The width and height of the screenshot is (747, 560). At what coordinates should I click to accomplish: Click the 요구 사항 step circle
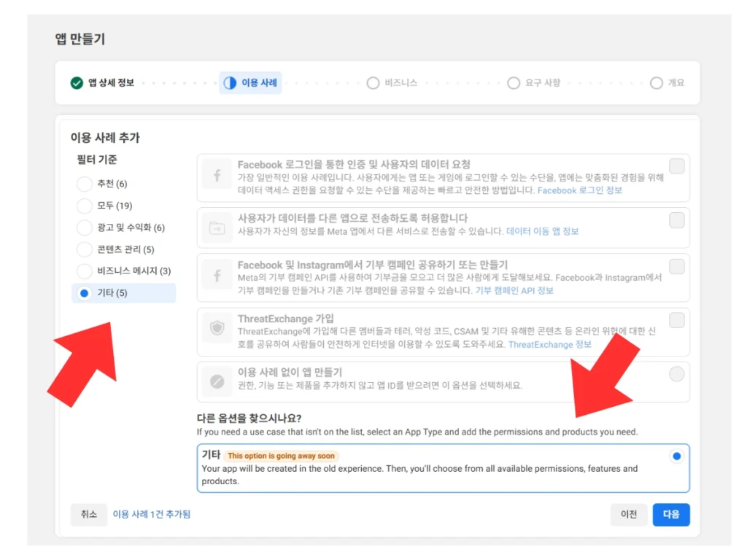click(514, 83)
